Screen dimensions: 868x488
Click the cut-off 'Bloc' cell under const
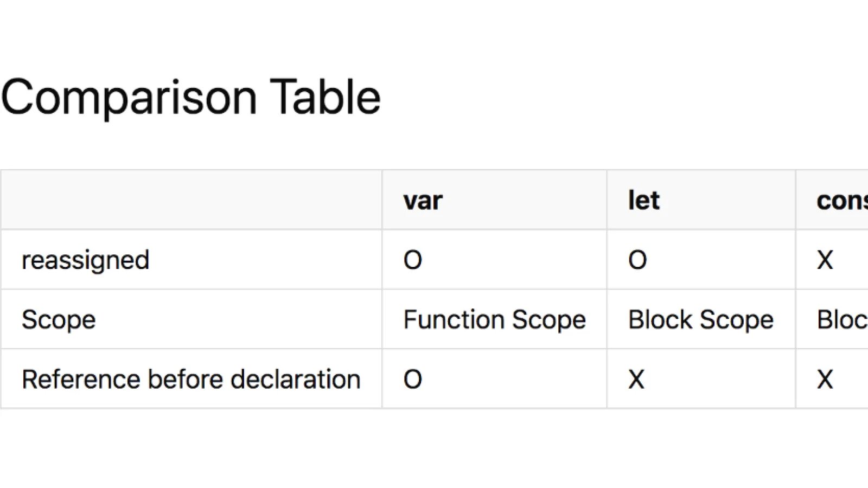tap(841, 320)
